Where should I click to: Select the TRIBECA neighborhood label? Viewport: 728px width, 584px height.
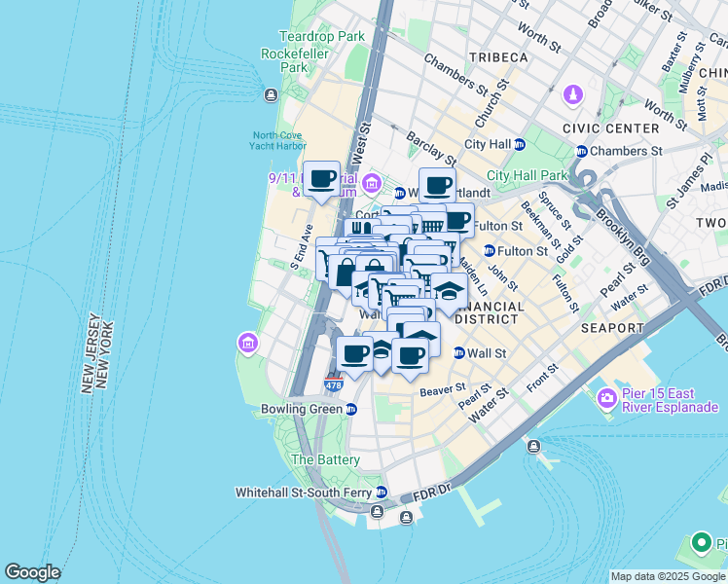click(x=498, y=57)
